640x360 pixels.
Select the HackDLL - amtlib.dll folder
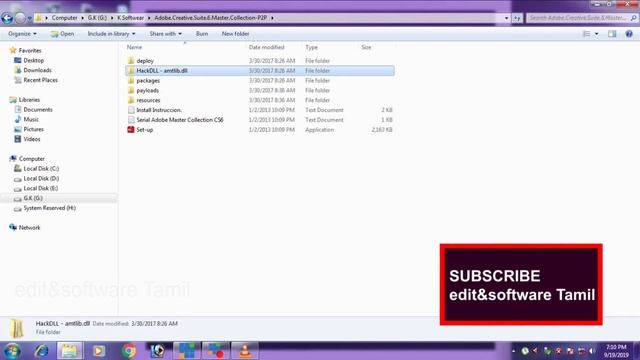pos(260,71)
